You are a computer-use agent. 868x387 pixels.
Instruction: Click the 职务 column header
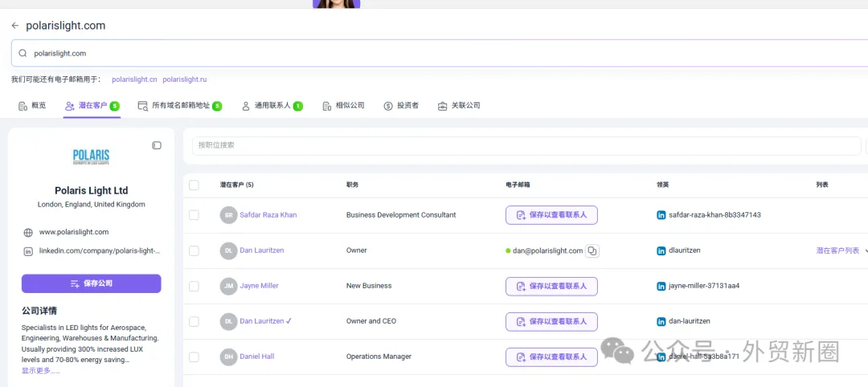[x=352, y=185]
